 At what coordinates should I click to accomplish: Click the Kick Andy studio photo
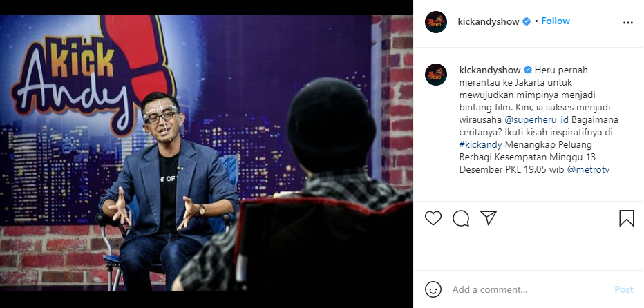click(x=206, y=153)
